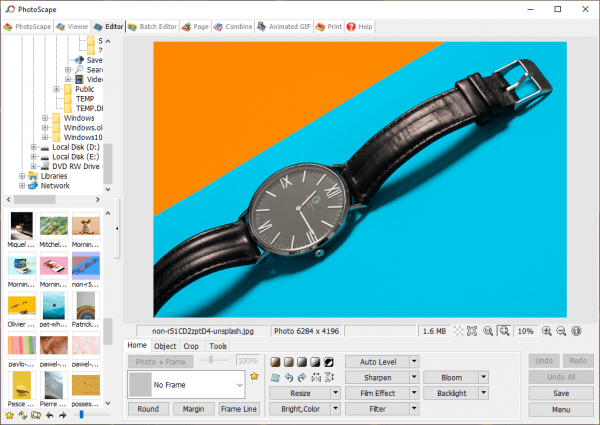The image size is (600, 425).
Task: Switch to the Viewer tab
Action: coord(72,27)
